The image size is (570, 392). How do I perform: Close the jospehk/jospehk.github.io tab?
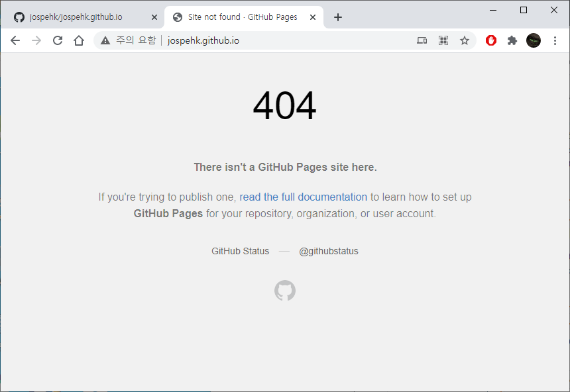[154, 17]
